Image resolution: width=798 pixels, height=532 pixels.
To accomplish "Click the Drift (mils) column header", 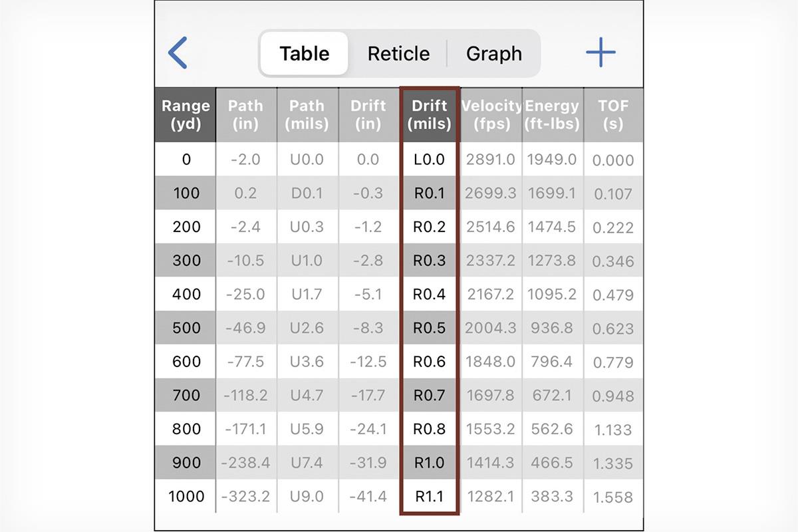I will click(429, 114).
